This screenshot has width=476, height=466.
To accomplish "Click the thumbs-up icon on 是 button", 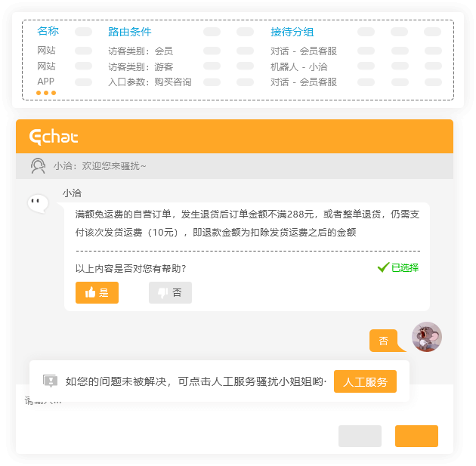I will point(90,292).
